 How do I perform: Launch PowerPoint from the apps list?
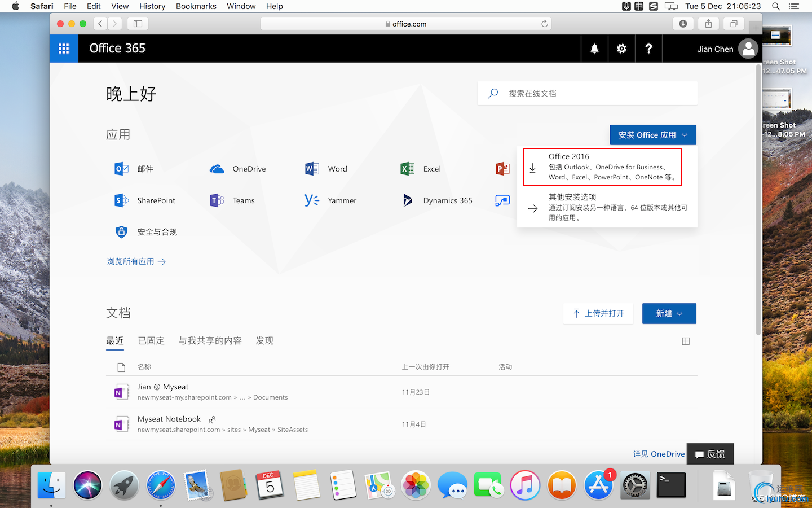[x=502, y=169]
